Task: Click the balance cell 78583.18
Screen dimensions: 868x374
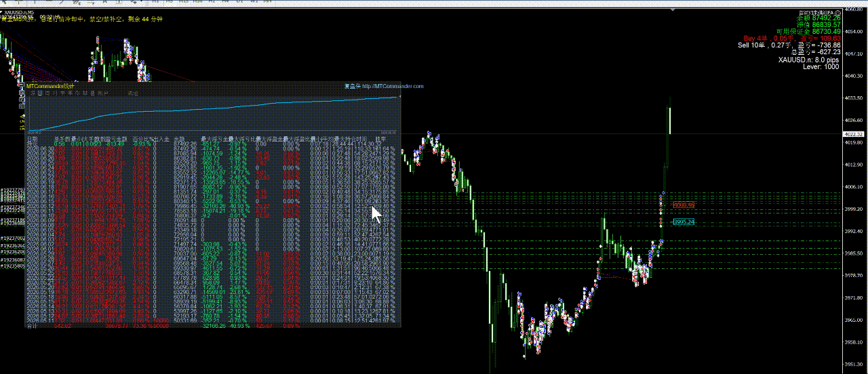Action: pos(185,211)
